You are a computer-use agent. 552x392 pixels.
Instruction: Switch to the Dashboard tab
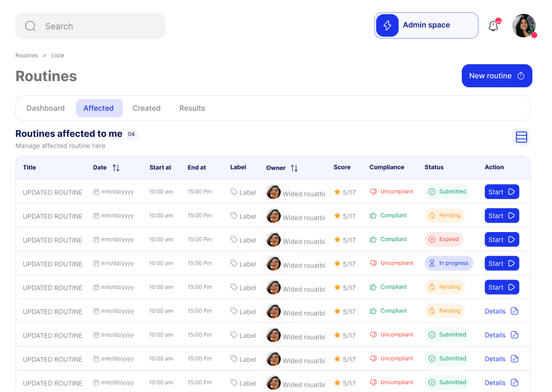click(45, 108)
